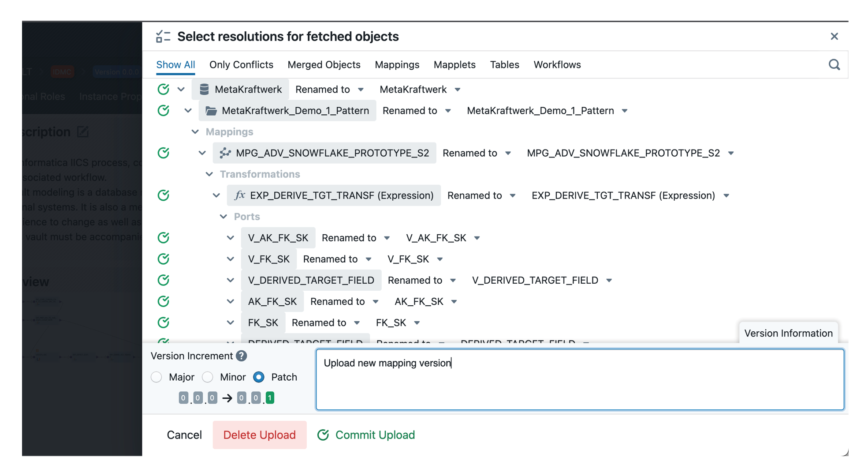The width and height of the screenshot is (868, 476).
Task: Click the Version Increment help icon
Action: [x=242, y=356]
